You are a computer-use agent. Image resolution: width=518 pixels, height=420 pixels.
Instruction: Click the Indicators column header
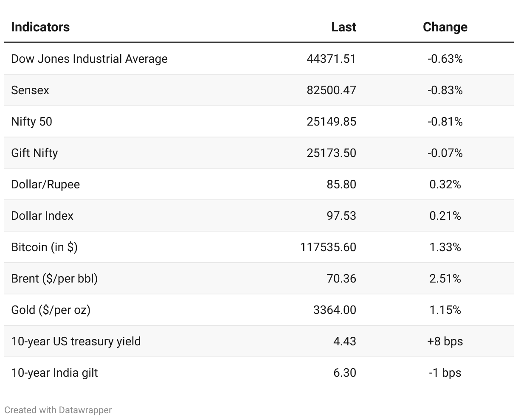(40, 27)
